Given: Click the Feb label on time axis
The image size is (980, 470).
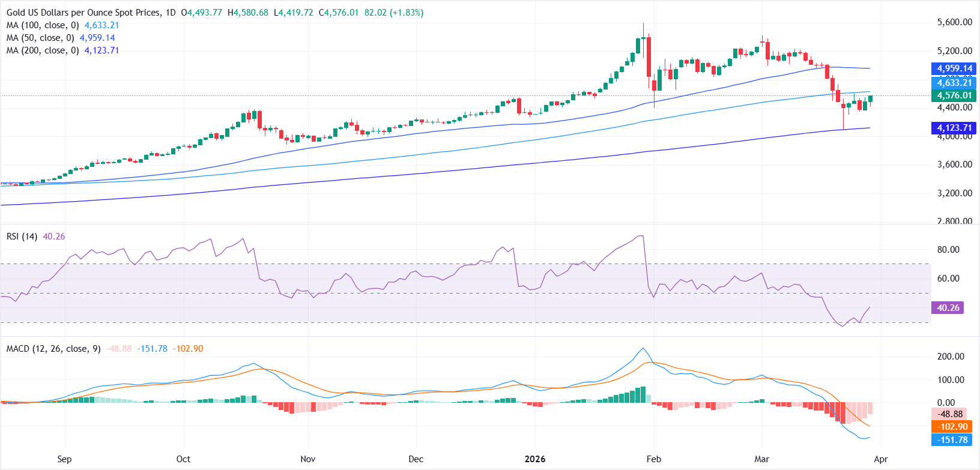Looking at the screenshot, I should (653, 459).
